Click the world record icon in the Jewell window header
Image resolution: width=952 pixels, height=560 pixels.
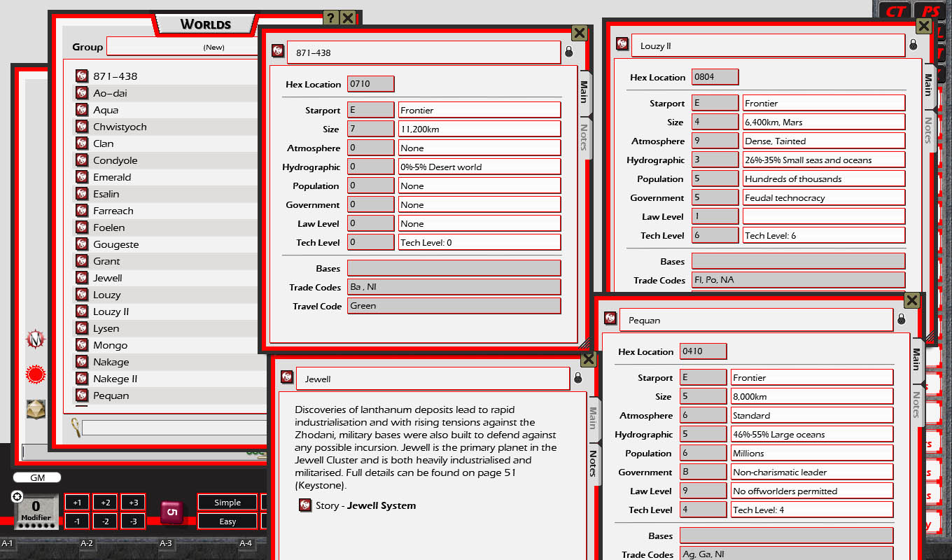[x=287, y=377]
